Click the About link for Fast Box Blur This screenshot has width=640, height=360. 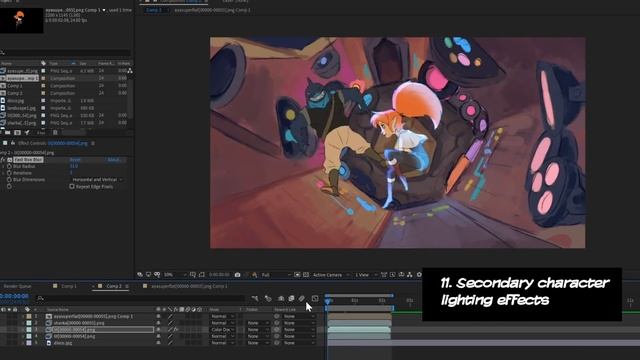pos(113,160)
